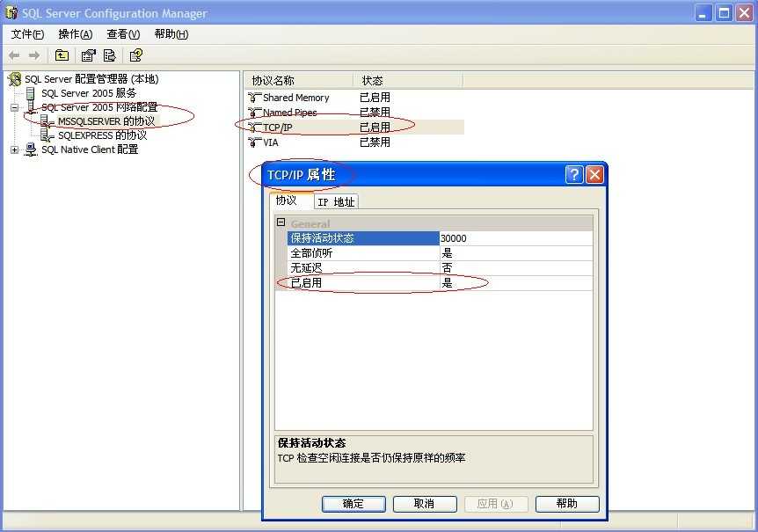Image resolution: width=758 pixels, height=532 pixels.
Task: Expand the SQL Native Client 配置 node
Action: (14, 149)
